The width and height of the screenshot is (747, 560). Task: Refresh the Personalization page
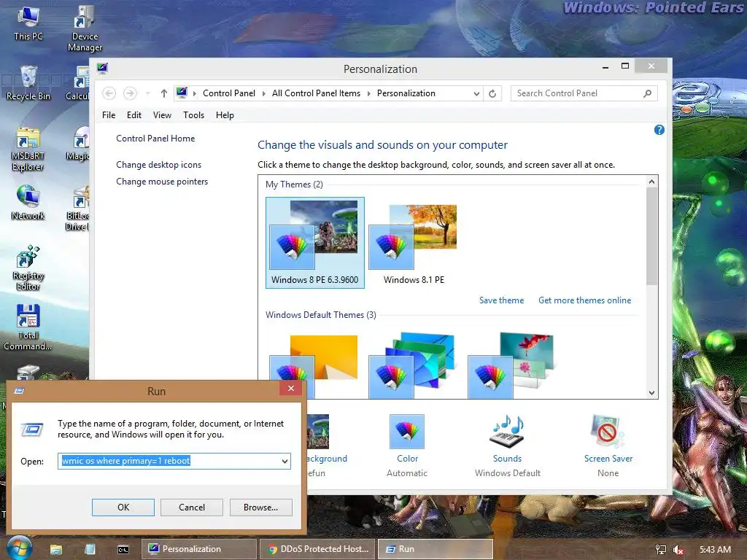click(492, 93)
